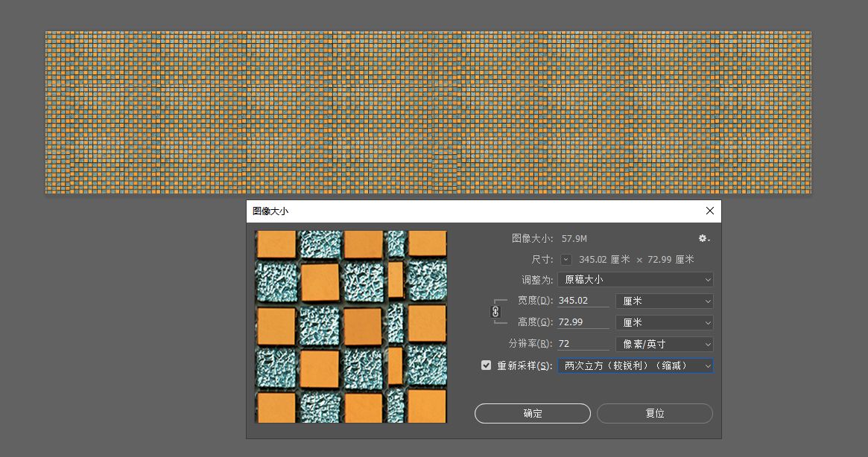Click the 宽度 field showing 345.02
Image resolution: width=868 pixels, height=457 pixels.
(583, 301)
